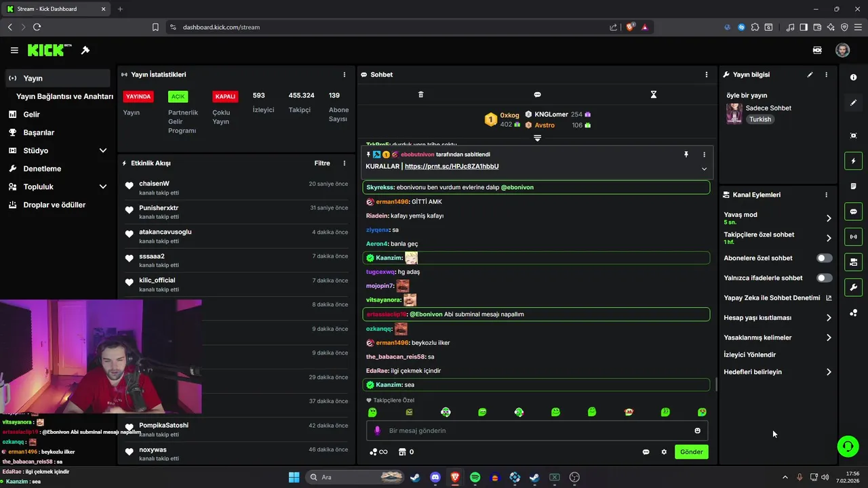Click the Turkish language tag
Viewport: 868px width, 488px height.
coord(760,119)
